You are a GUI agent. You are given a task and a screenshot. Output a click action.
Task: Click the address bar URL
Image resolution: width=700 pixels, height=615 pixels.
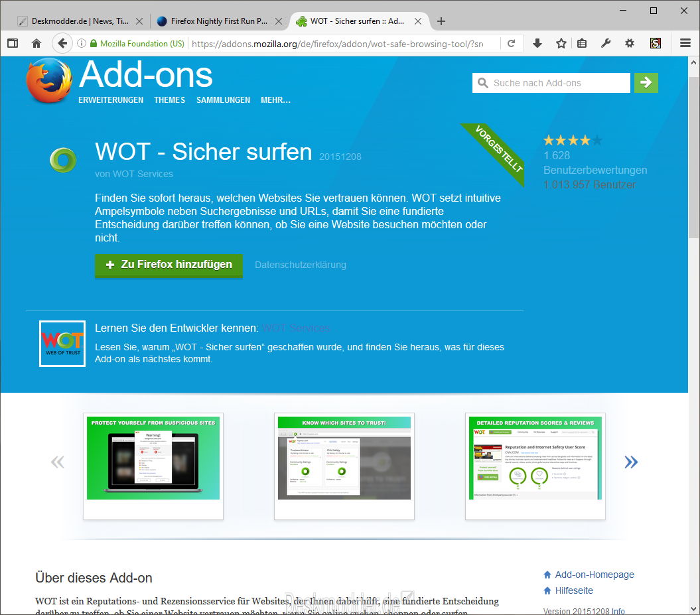pyautogui.click(x=337, y=44)
